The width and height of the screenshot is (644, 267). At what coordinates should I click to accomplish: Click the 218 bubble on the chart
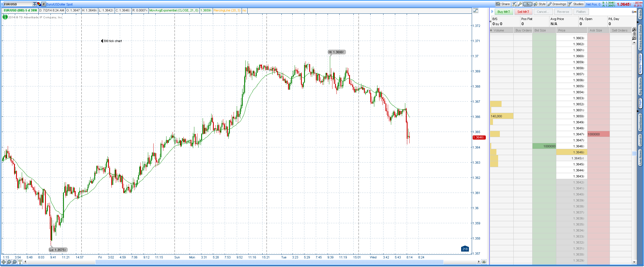coord(465,249)
